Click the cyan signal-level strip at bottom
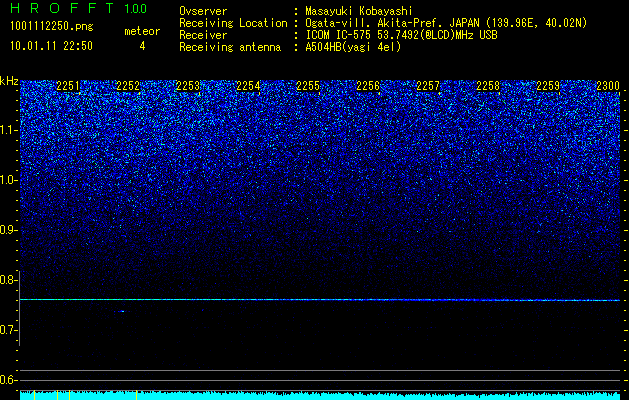 click(320, 396)
